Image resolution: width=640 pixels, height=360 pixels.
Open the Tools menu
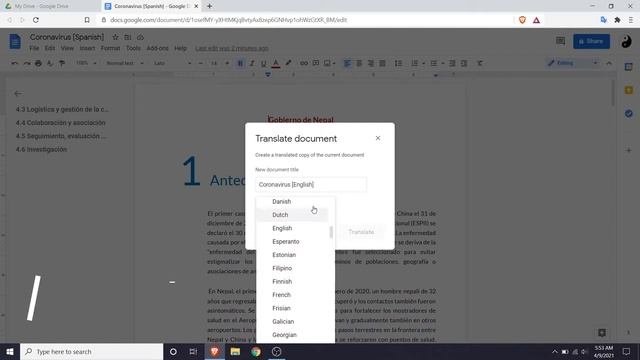[x=133, y=48]
